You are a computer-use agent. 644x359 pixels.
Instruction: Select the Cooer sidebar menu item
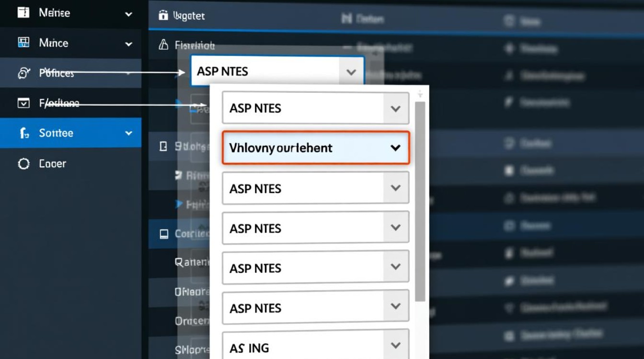[53, 164]
